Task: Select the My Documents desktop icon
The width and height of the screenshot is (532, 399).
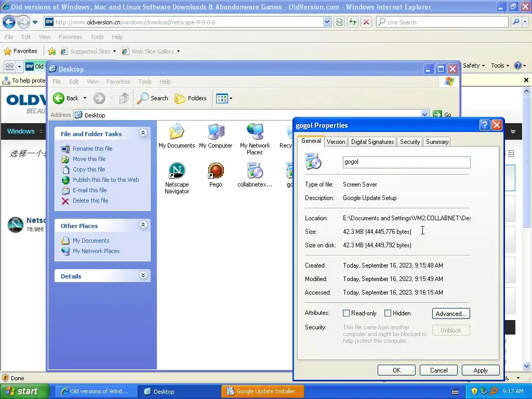Action: [177, 136]
